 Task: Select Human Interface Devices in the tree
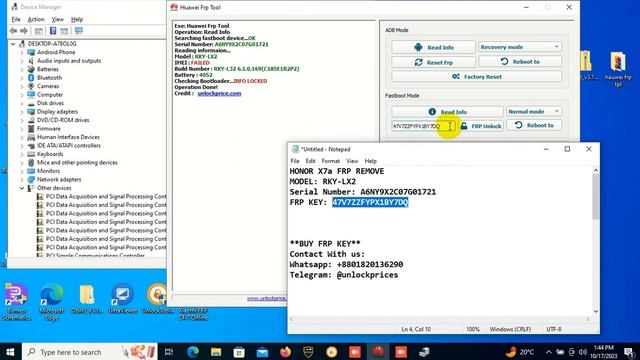68,137
